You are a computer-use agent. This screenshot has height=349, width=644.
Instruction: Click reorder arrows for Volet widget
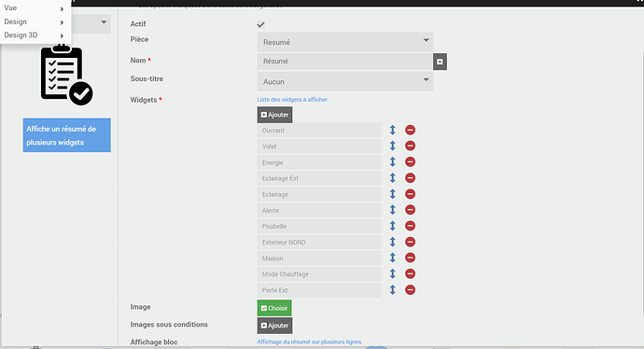[x=393, y=146]
